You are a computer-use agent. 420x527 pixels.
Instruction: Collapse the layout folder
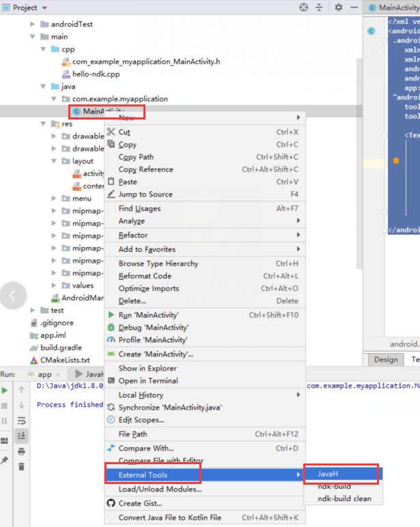point(54,161)
